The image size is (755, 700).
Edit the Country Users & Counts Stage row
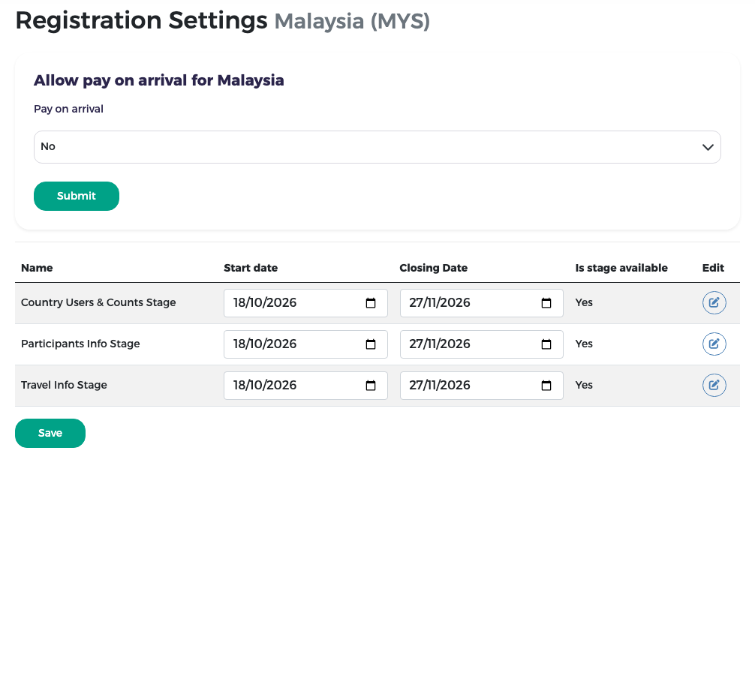coord(714,303)
